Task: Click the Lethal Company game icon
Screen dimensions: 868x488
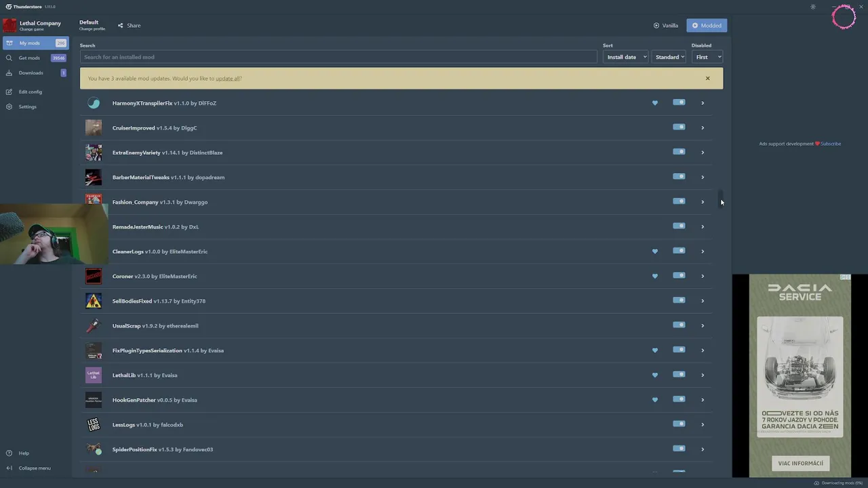Action: coord(9,26)
